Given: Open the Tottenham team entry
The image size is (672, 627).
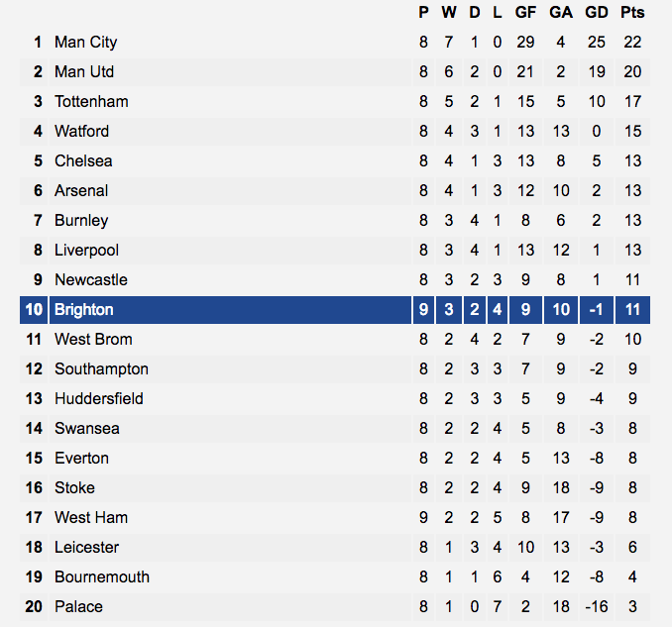Looking at the screenshot, I should click(x=91, y=101).
